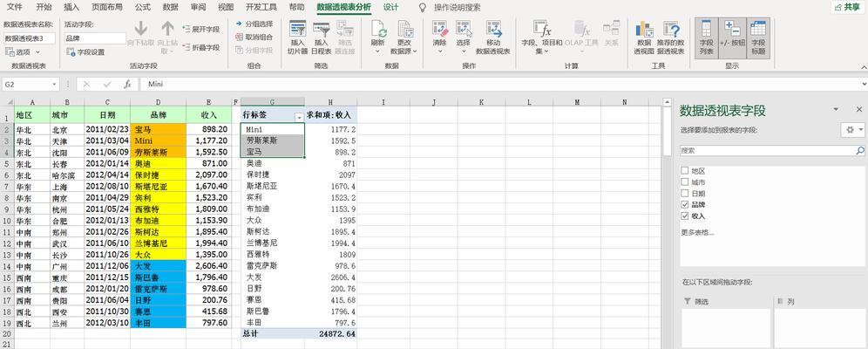
Task: Click 展开字段 expand field
Action: pos(201,30)
